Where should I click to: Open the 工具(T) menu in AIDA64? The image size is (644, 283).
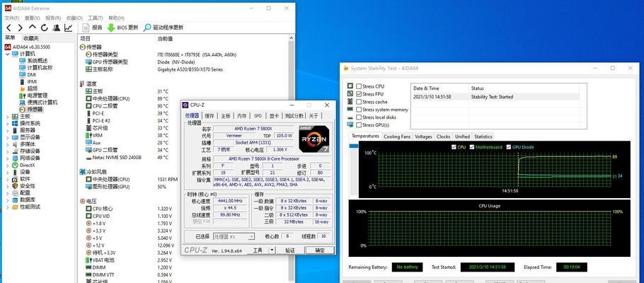[96, 18]
